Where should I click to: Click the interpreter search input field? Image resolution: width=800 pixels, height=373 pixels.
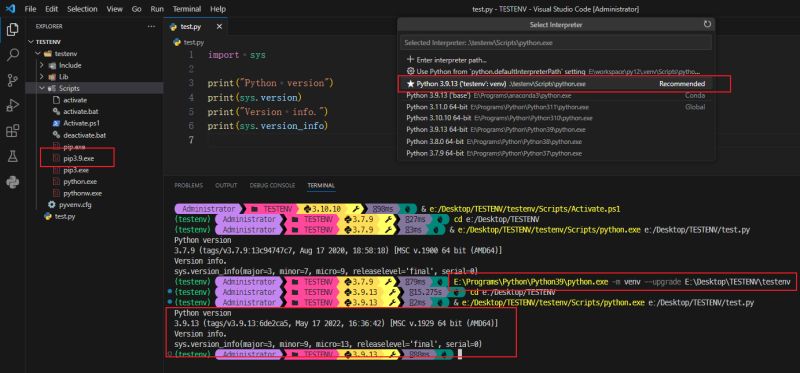point(556,43)
